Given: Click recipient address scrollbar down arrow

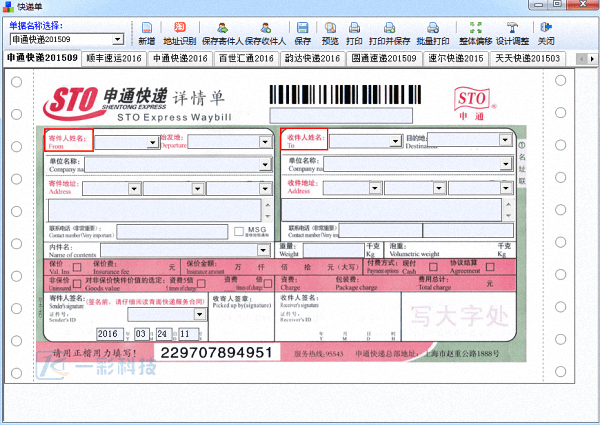Looking at the screenshot, I should 508,215.
